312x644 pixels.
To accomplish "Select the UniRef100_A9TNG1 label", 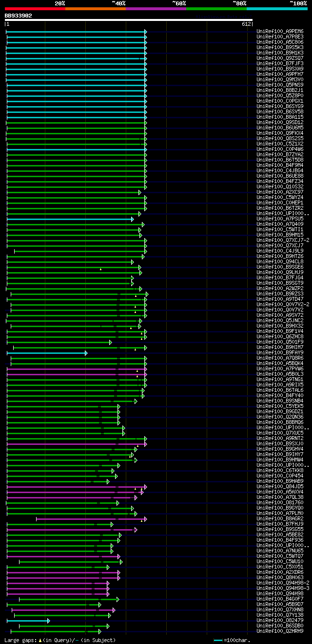I will pyautogui.click(x=280, y=379).
